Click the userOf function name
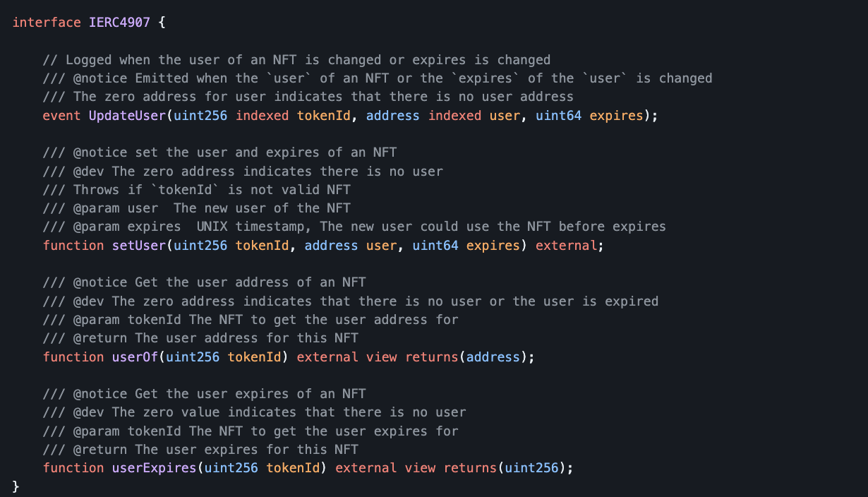This screenshot has width=868, height=497. pos(135,357)
